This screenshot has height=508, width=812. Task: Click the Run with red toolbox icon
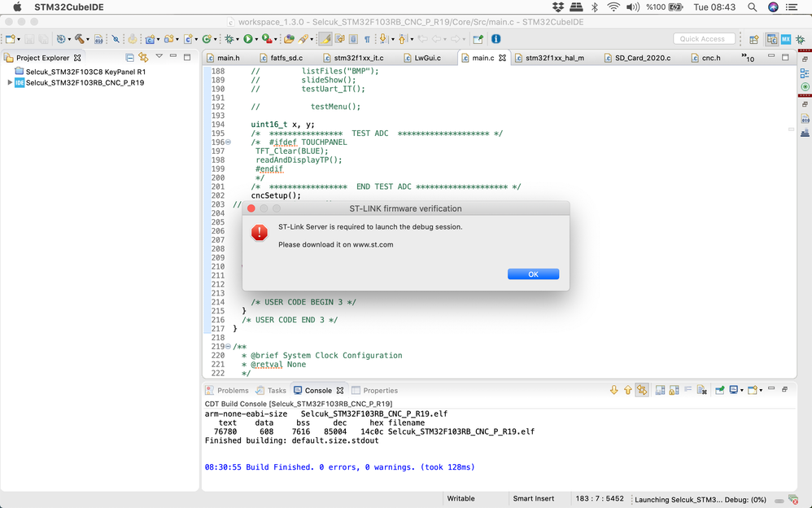pos(267,39)
